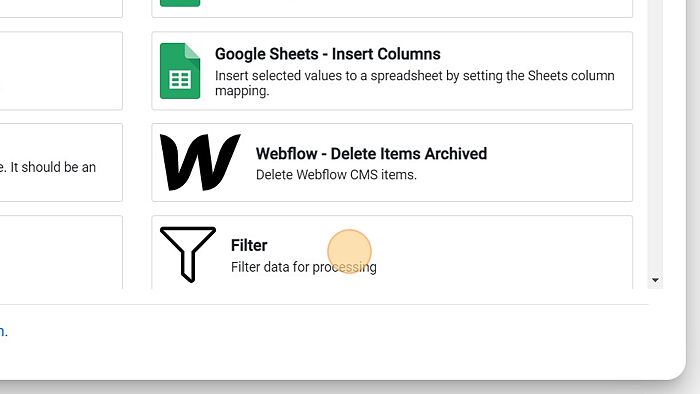This screenshot has height=394, width=700.
Task: Click the partially visible green icon at top
Action: click(x=180, y=3)
